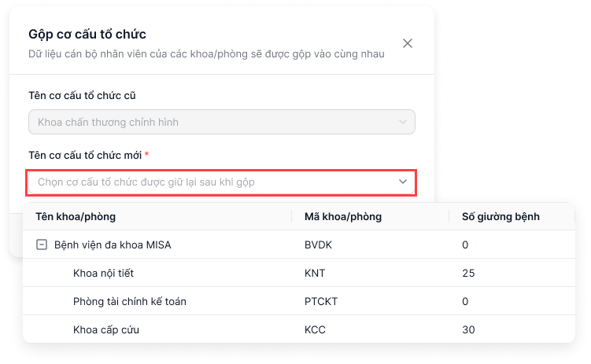Click the Tên khoa/phòng column header

[x=76, y=216]
